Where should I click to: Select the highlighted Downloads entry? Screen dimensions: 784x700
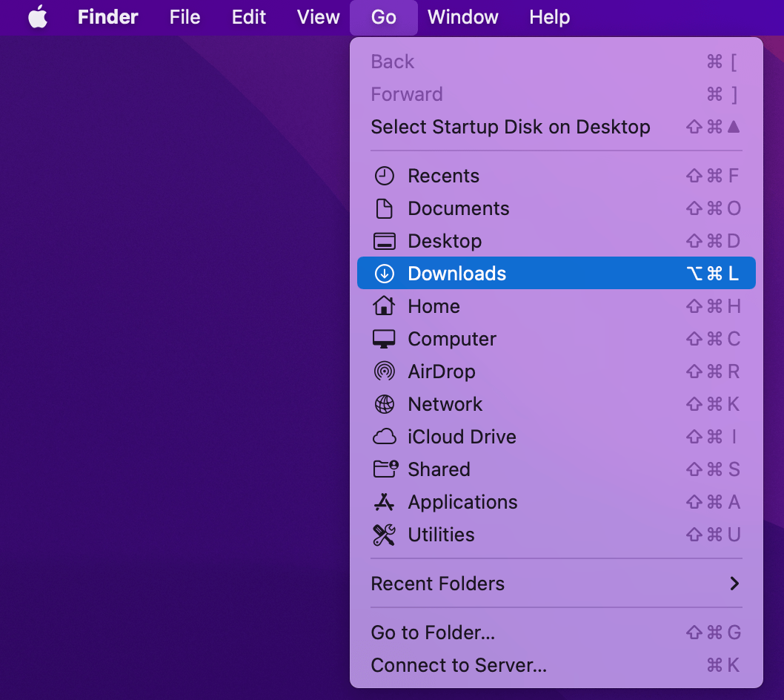(x=556, y=273)
